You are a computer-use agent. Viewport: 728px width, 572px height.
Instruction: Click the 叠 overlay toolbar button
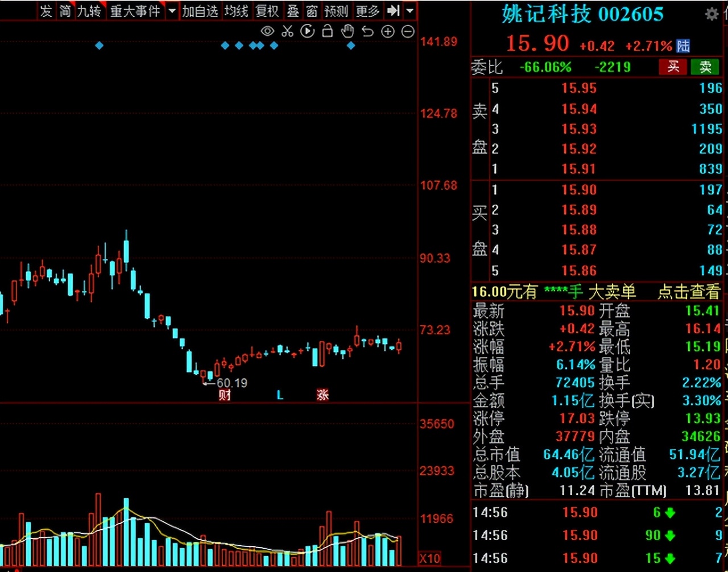tap(293, 11)
